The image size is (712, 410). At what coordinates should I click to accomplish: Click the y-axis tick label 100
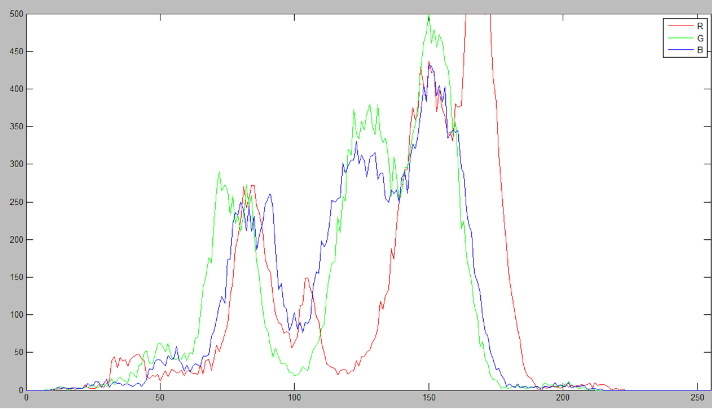coord(15,315)
